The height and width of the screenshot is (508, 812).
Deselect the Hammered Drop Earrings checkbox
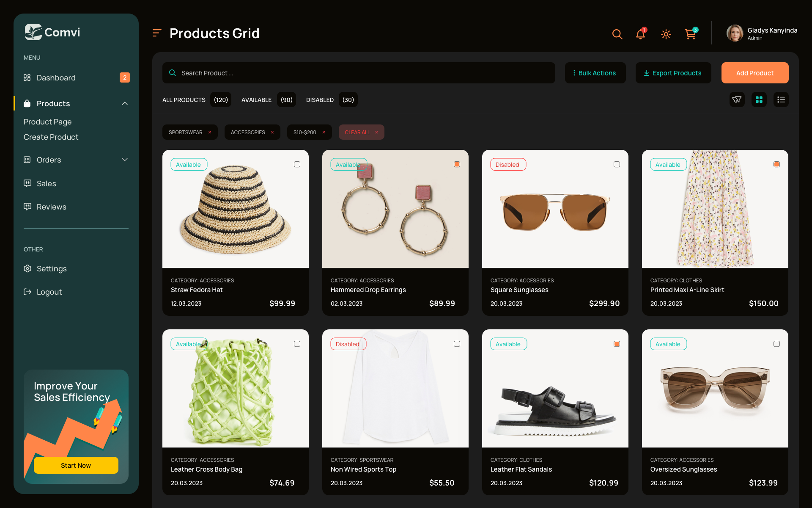pos(457,164)
